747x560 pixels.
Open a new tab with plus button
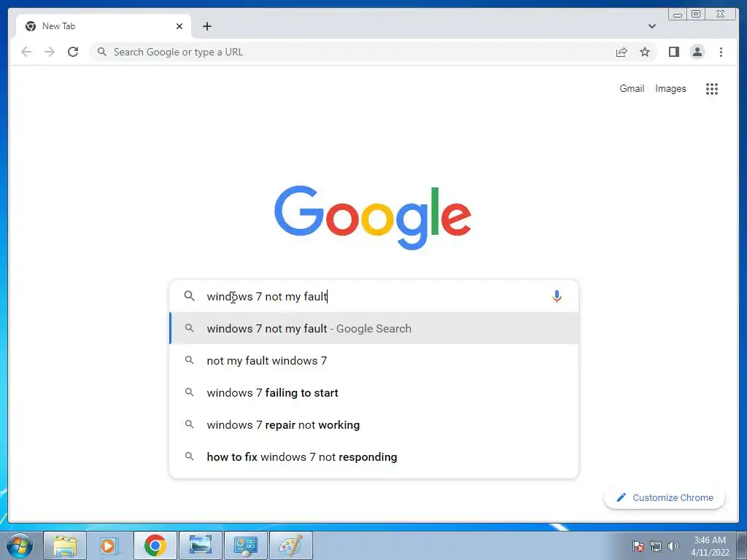(x=206, y=26)
